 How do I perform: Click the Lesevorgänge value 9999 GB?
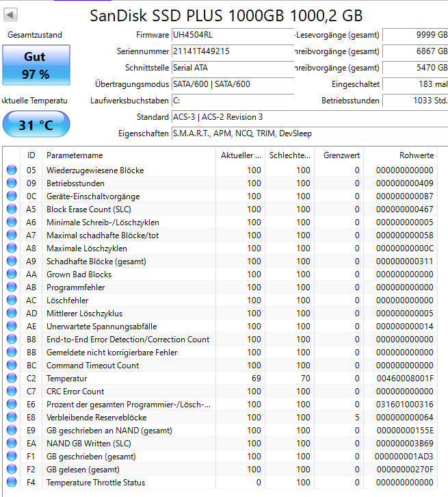pyautogui.click(x=415, y=35)
